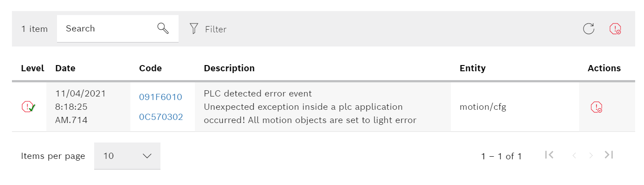Refresh the diagnostics list

click(x=588, y=29)
